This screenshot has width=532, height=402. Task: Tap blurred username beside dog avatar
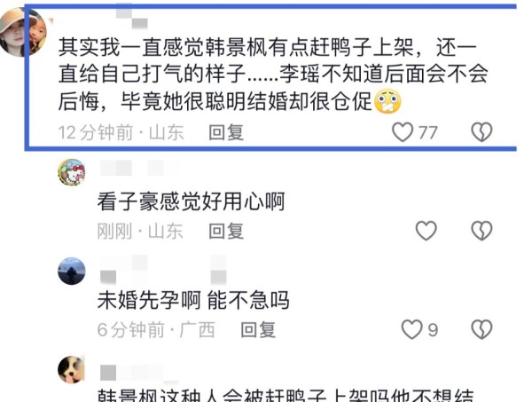[139, 373]
